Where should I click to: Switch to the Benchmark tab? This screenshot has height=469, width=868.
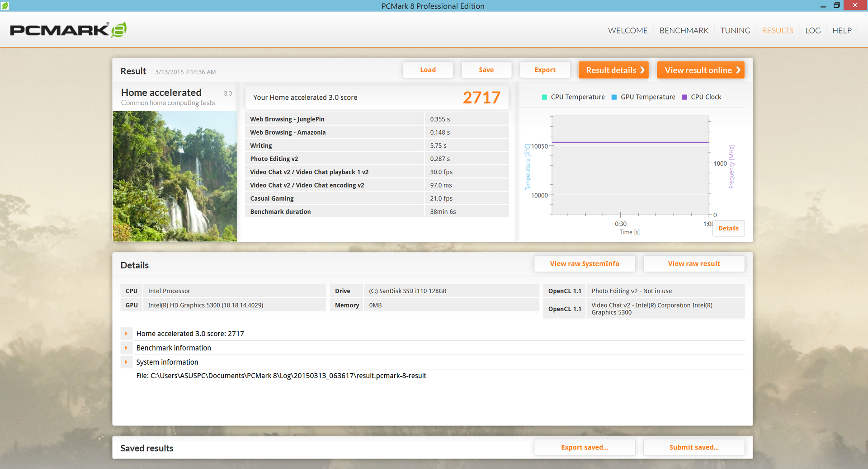(684, 30)
